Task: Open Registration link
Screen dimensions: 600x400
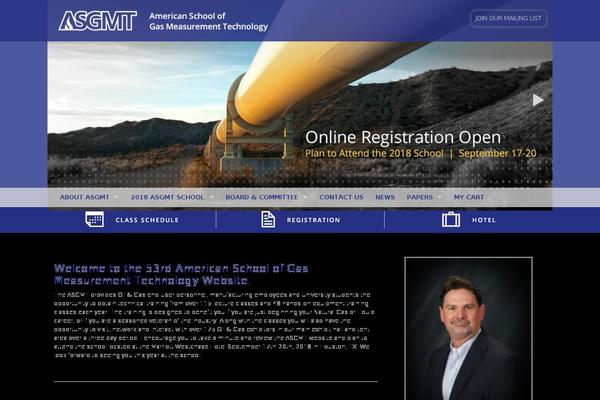Action: [313, 220]
